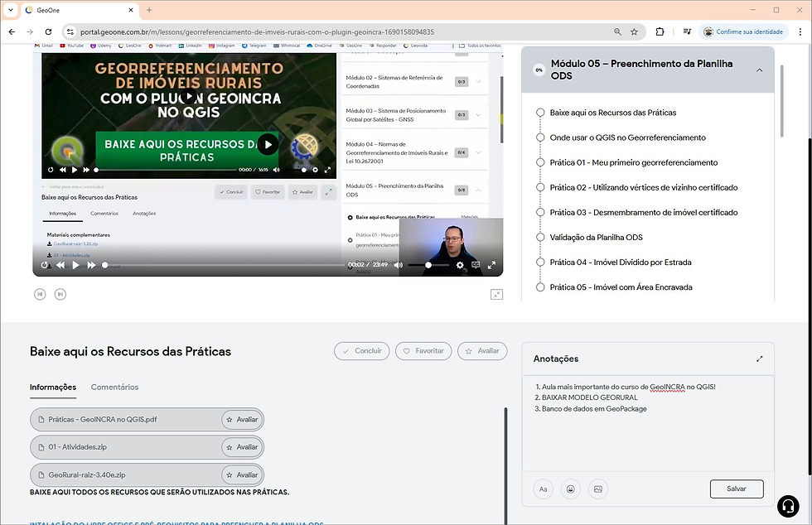Click the address bar URL
The height and width of the screenshot is (525, 812).
coord(258,32)
